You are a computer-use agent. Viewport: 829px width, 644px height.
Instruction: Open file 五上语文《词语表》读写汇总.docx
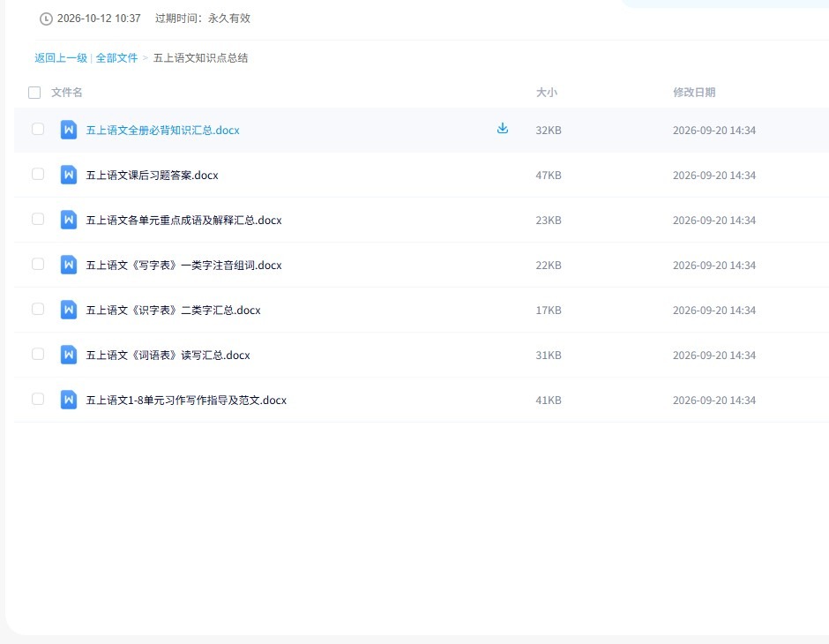pos(168,355)
